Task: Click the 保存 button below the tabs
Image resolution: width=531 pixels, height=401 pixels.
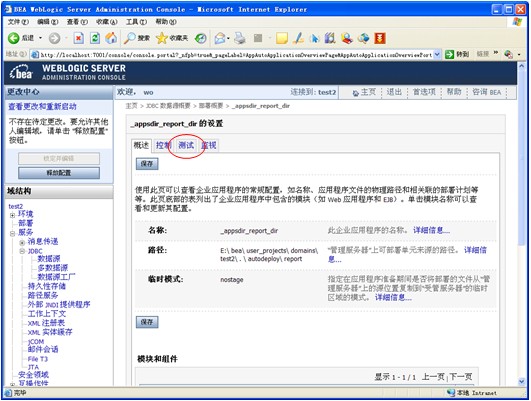Action: pos(147,164)
